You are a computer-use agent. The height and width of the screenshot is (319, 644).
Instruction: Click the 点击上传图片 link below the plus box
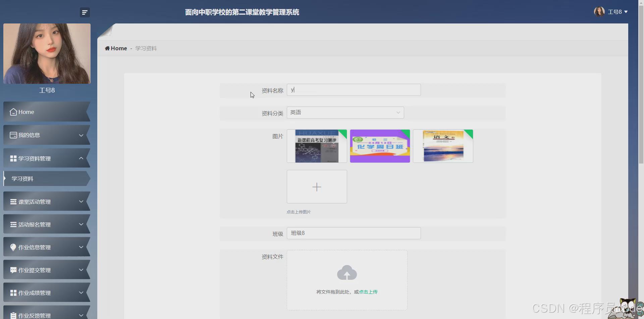click(x=299, y=212)
